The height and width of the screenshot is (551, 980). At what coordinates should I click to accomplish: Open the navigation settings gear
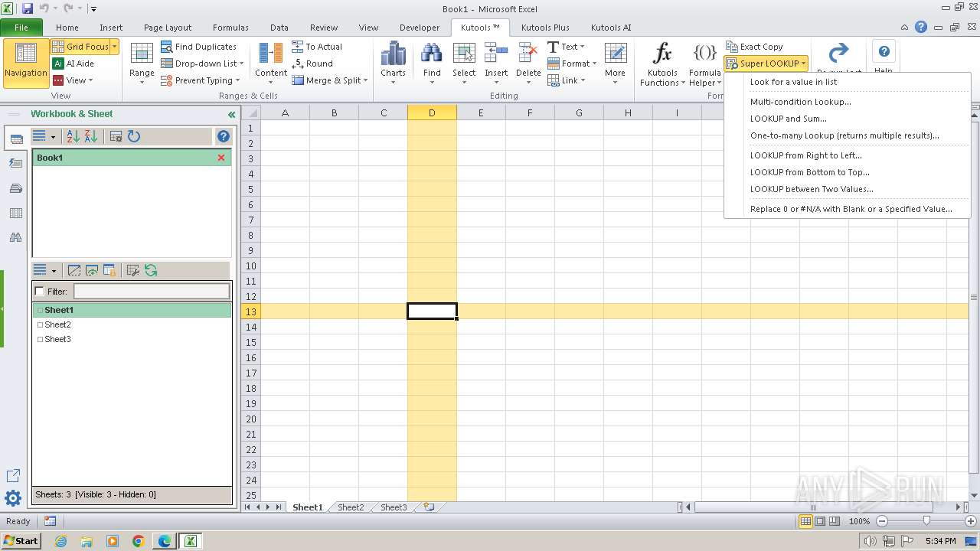pos(13,500)
